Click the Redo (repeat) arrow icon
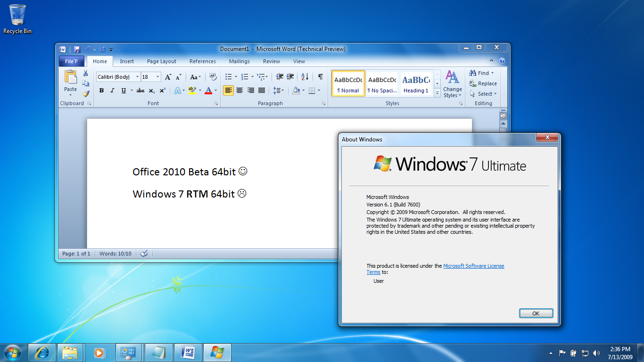 [103, 49]
